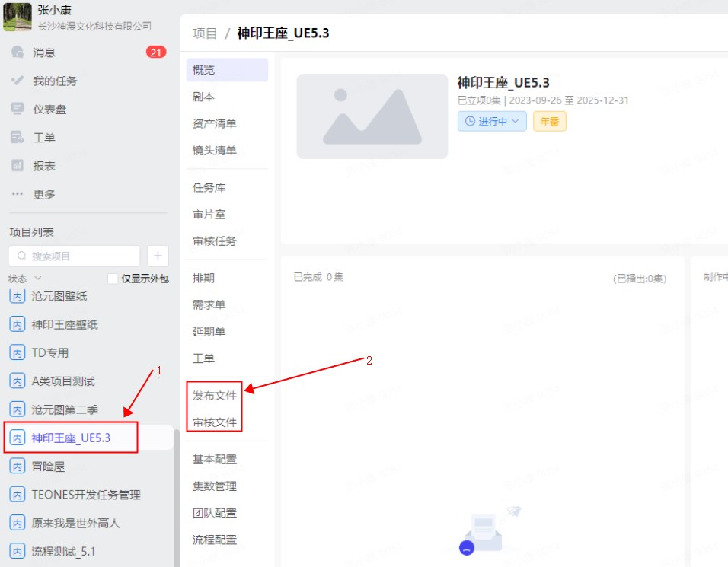Screen dimensions: 728x567
Task: Click the project cover image placeholder
Action: coord(372,116)
